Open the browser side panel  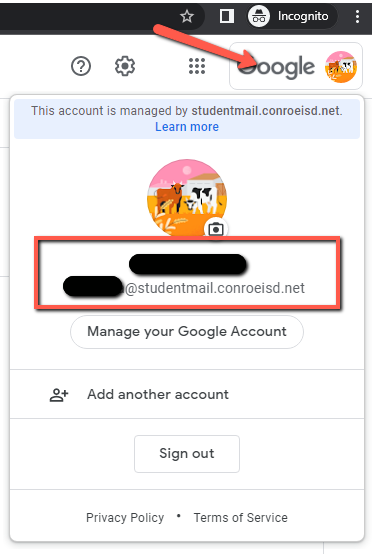click(226, 16)
